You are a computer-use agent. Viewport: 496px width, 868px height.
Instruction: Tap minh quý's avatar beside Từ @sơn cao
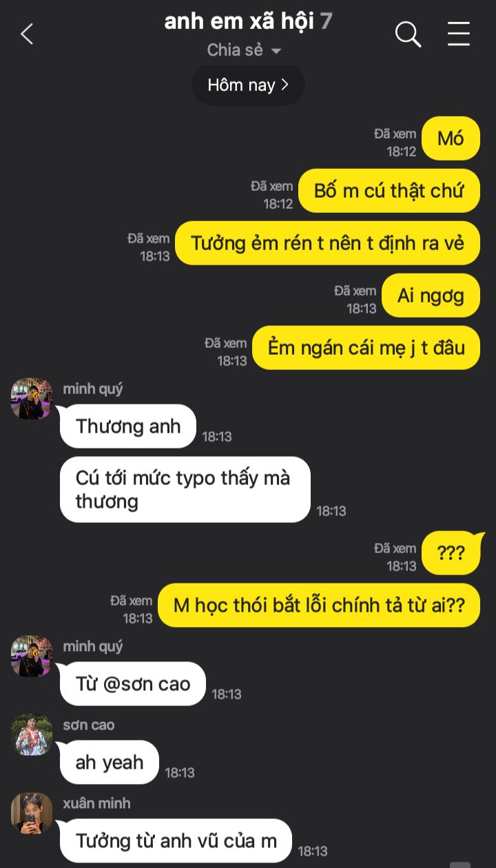tap(32, 656)
